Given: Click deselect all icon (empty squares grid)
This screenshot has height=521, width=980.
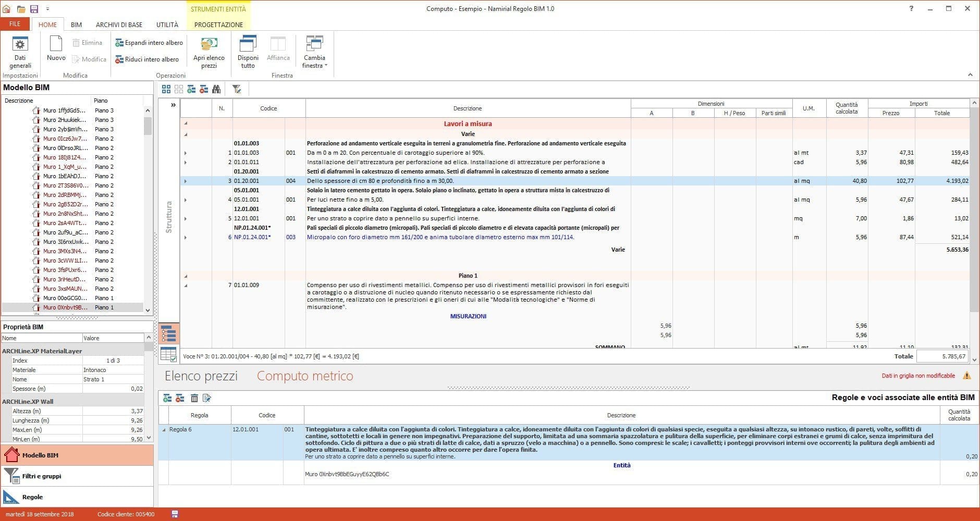Looking at the screenshot, I should [179, 89].
